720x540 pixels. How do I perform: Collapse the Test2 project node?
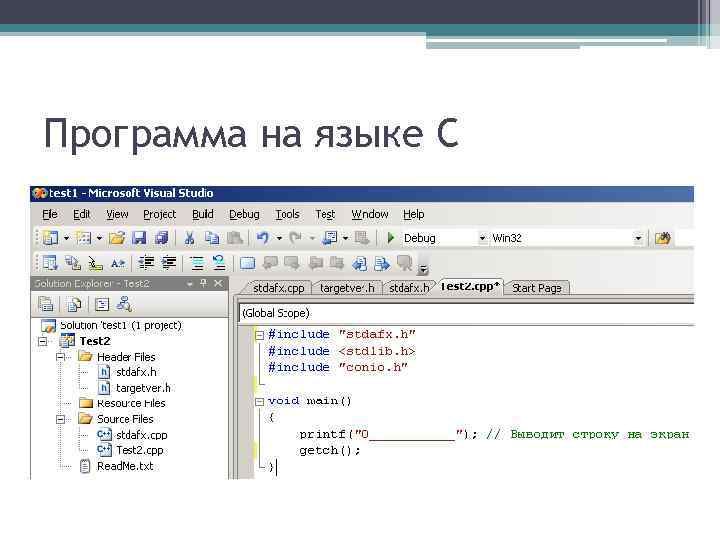pos(42,341)
